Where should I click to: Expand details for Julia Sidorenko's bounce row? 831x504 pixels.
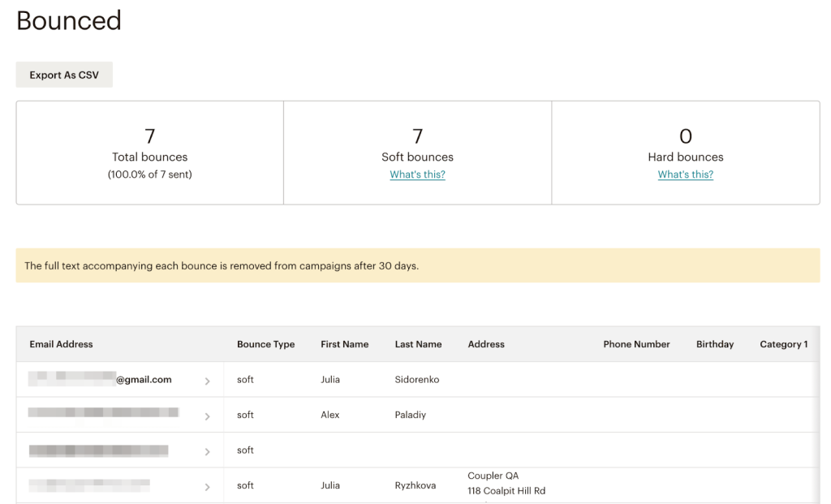208,380
